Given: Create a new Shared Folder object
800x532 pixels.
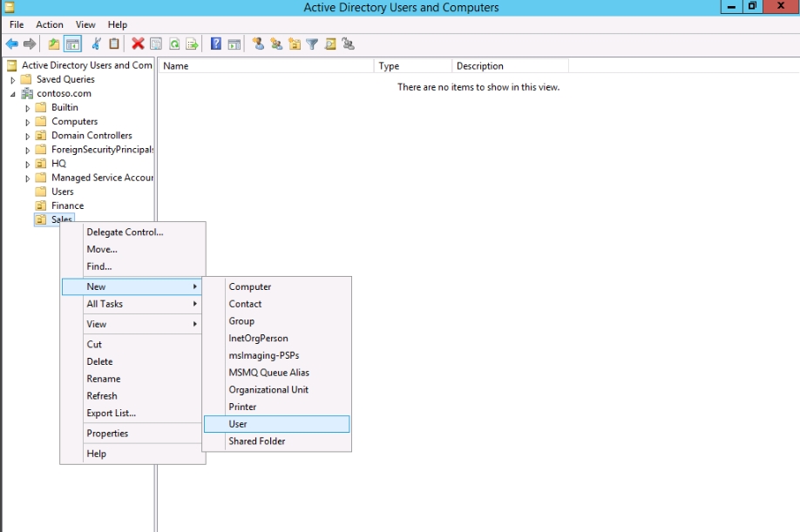Looking at the screenshot, I should click(x=277, y=441).
